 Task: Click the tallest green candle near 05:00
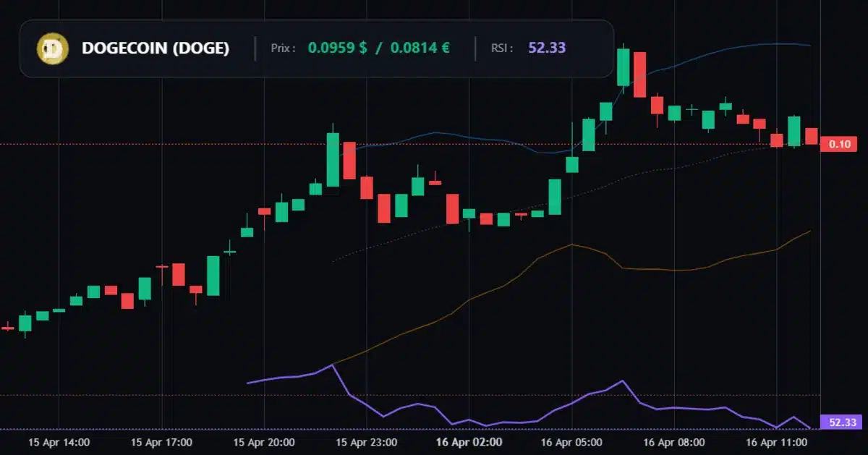tap(623, 69)
